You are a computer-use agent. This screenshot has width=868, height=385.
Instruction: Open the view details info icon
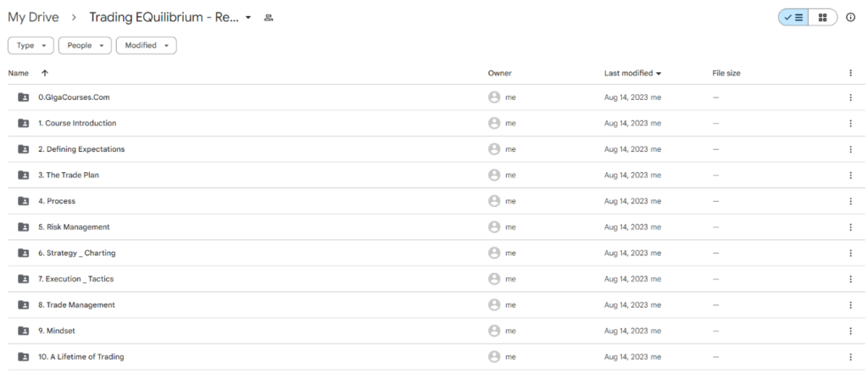click(x=850, y=18)
